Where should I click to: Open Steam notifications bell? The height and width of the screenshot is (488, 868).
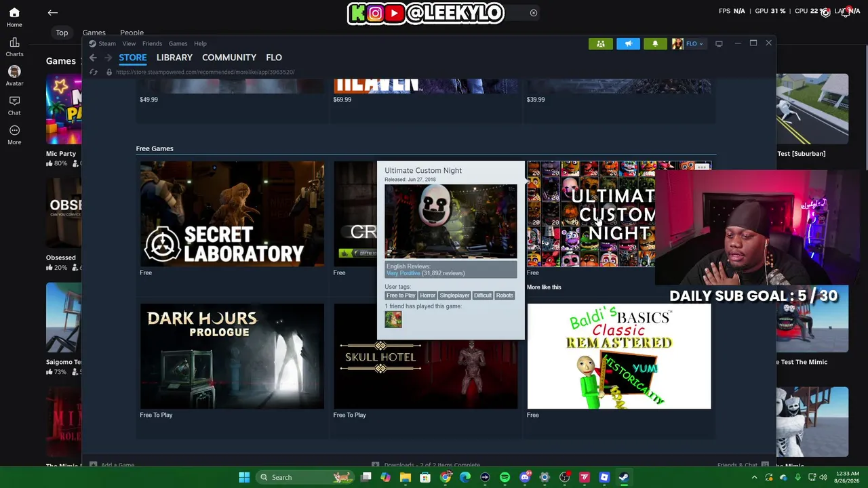click(x=655, y=43)
